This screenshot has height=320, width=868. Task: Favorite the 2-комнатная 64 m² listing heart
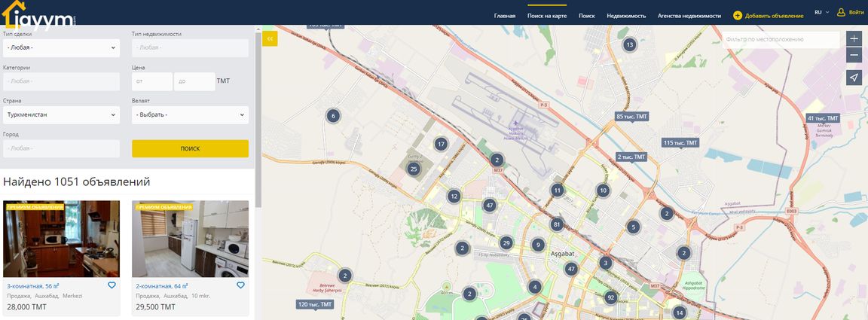click(240, 285)
